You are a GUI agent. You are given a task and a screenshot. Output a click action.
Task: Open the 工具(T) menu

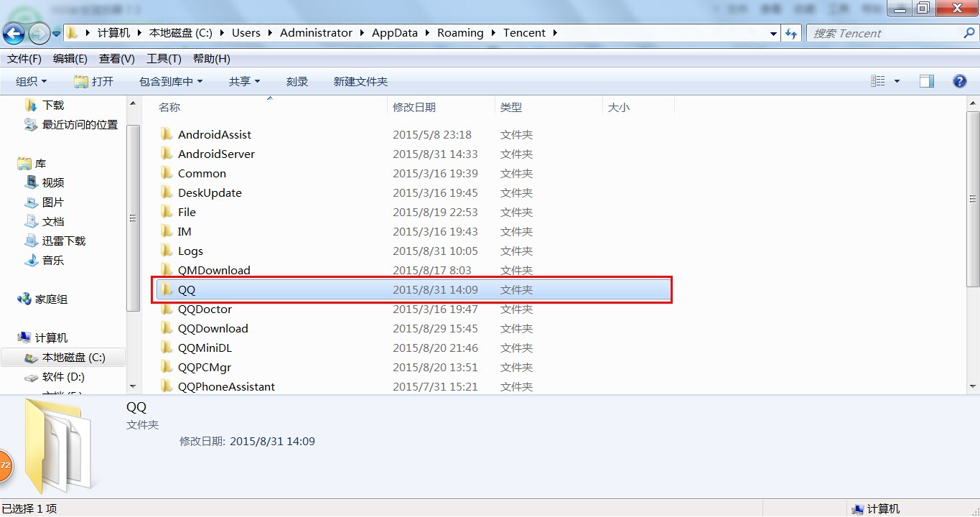tap(164, 59)
